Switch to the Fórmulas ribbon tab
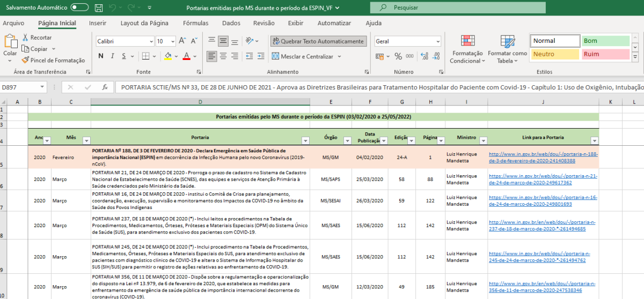 click(x=195, y=23)
